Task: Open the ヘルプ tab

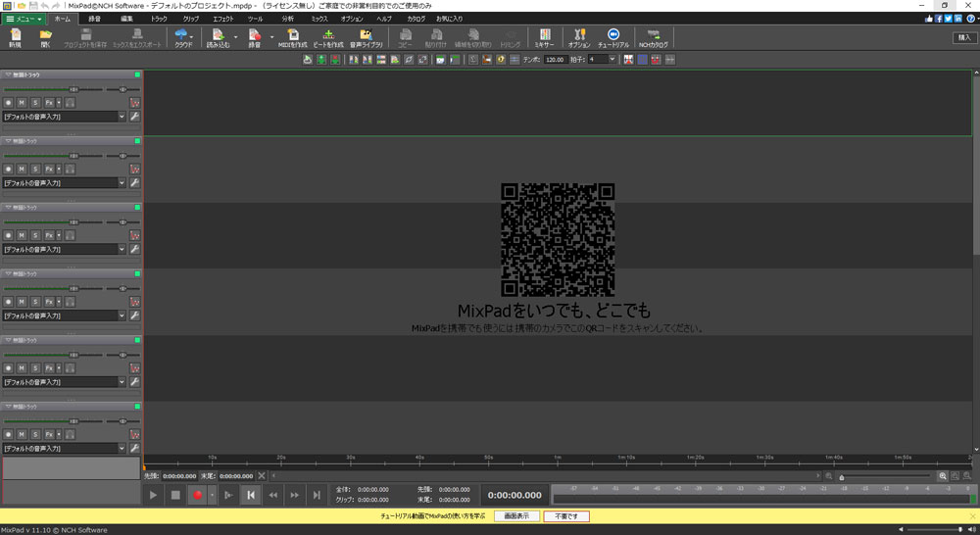Action: click(x=384, y=19)
